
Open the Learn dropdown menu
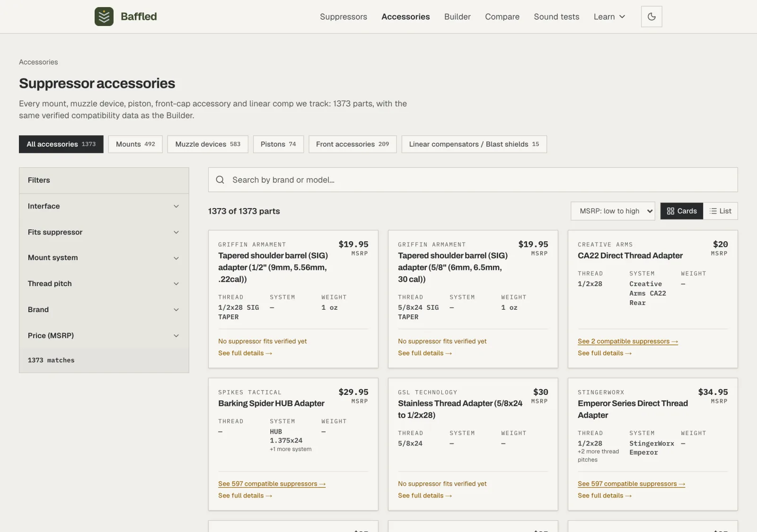[609, 17]
